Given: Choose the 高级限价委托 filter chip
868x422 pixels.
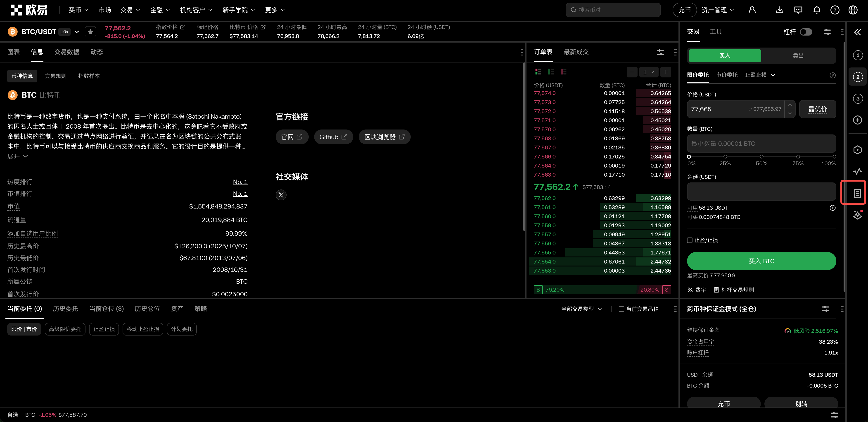Looking at the screenshot, I should click(x=65, y=329).
